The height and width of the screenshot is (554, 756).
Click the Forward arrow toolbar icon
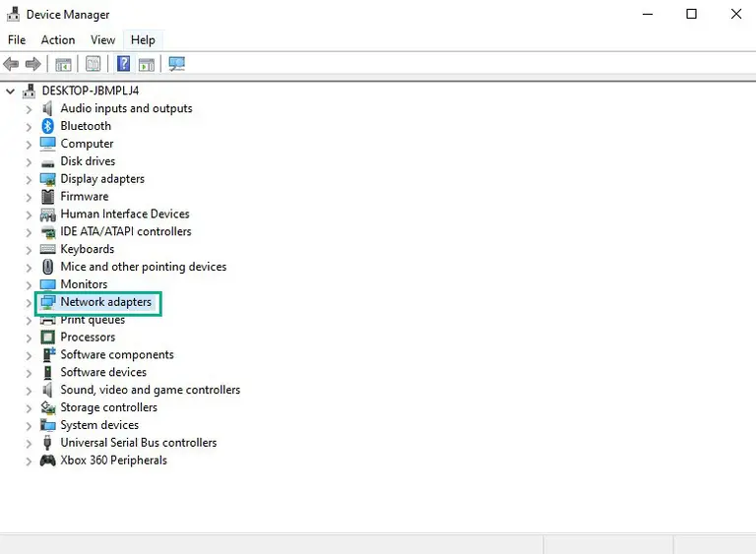click(x=33, y=64)
